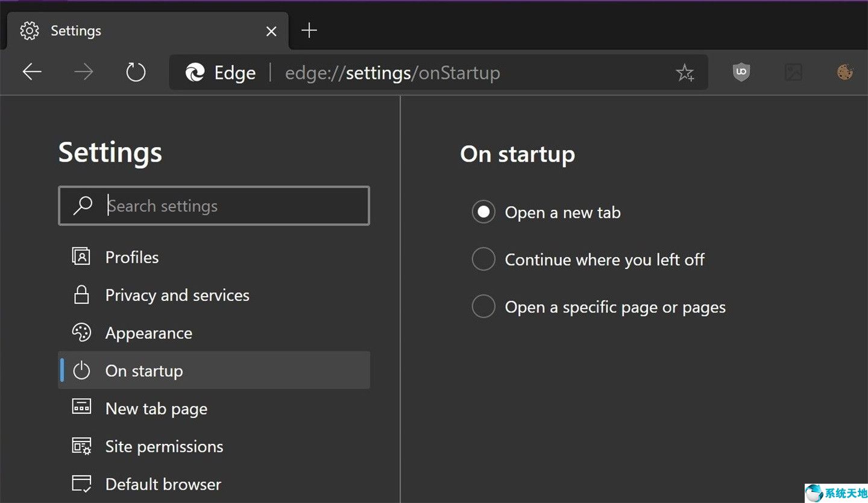Click the Edge logo in address bar
Screen dimensions: 868x503
pyautogui.click(x=195, y=73)
